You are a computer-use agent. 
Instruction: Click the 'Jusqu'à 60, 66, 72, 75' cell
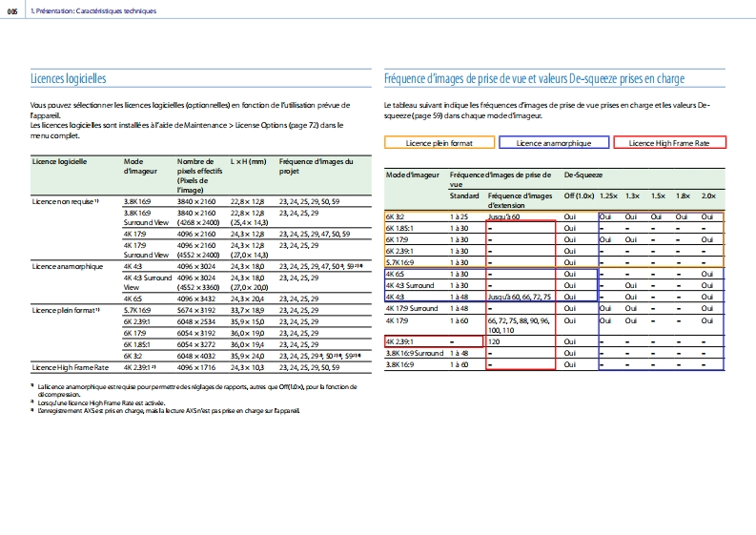tap(519, 298)
